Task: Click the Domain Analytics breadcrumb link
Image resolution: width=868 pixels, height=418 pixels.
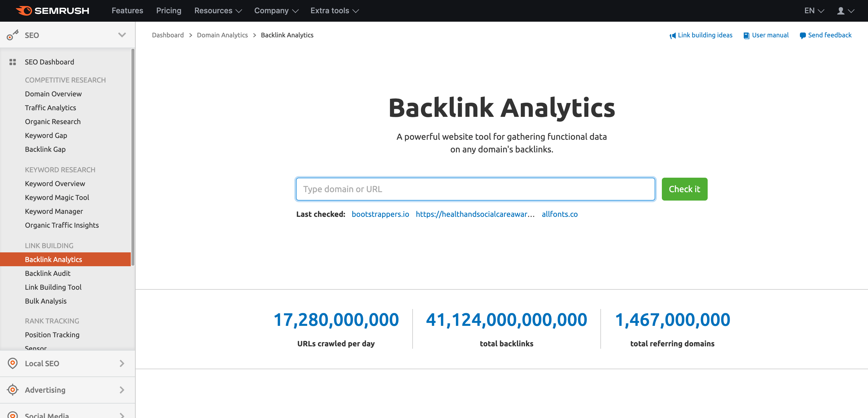Action: tap(222, 35)
